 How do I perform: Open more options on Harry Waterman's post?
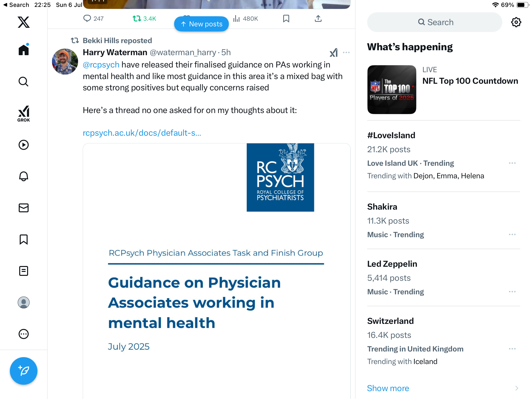pos(346,52)
